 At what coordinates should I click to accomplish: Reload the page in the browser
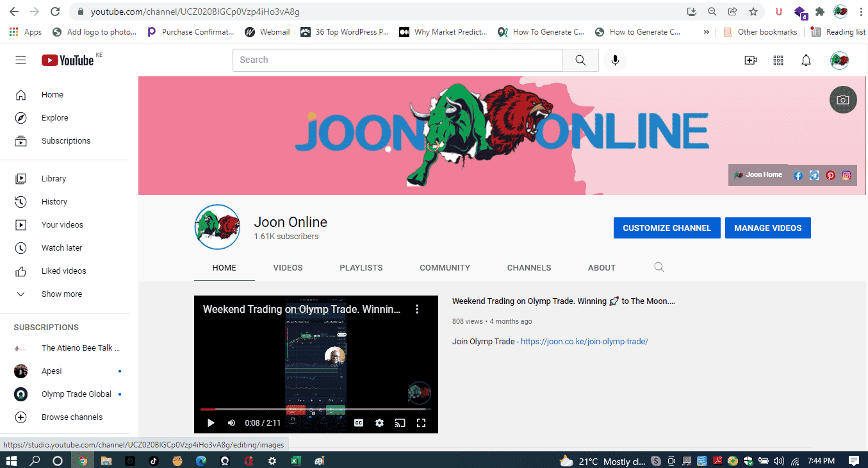tap(55, 12)
